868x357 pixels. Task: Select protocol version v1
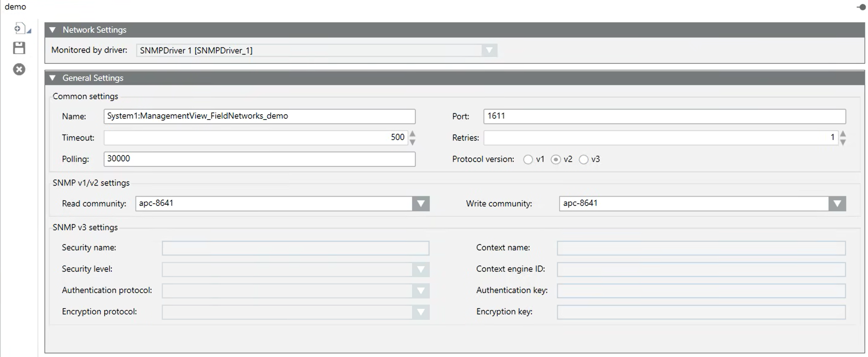(528, 159)
